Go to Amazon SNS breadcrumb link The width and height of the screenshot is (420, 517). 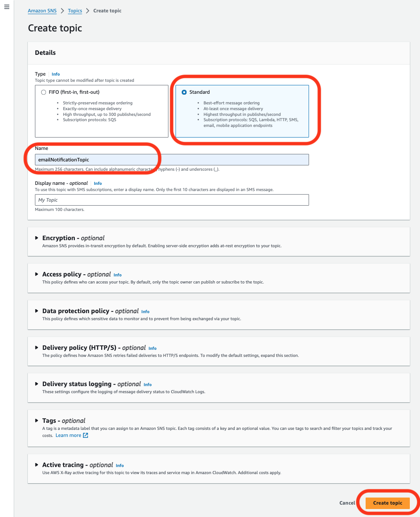pos(42,11)
